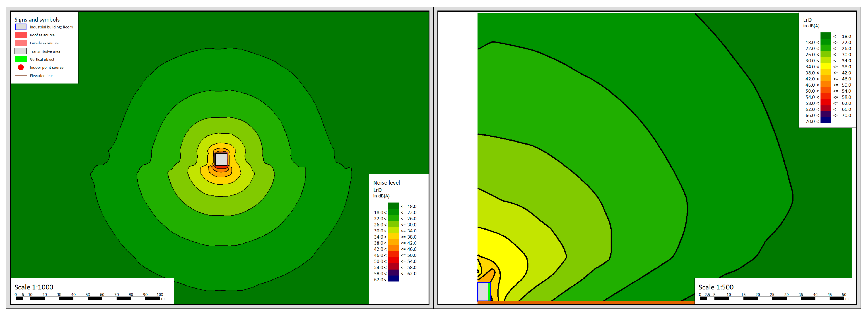Click the 100 m mark on left scale bar

[x=160, y=295]
